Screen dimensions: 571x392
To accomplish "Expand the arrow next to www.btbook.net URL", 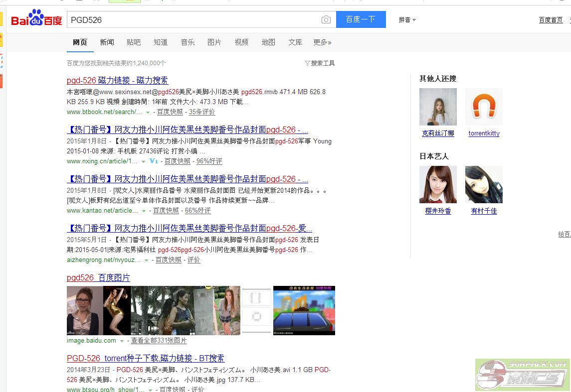I will pyautogui.click(x=148, y=113).
